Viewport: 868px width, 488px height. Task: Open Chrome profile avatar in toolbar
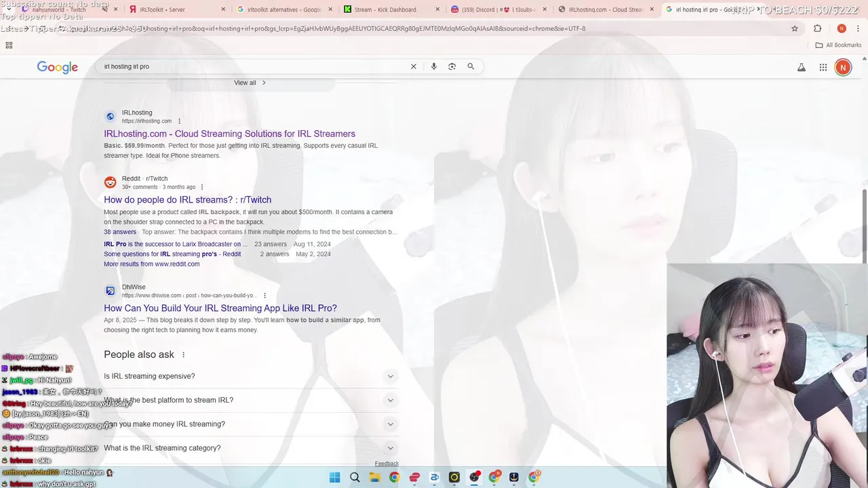coord(842,28)
